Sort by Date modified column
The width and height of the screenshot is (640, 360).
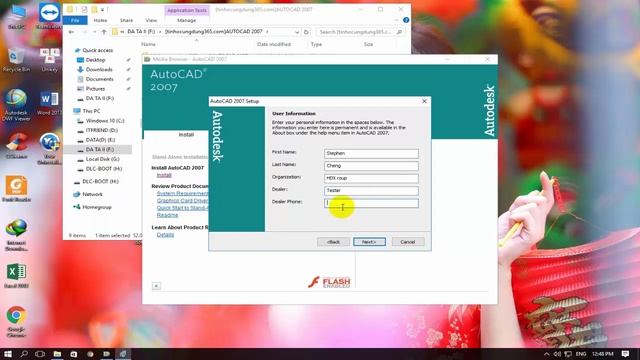274,44
